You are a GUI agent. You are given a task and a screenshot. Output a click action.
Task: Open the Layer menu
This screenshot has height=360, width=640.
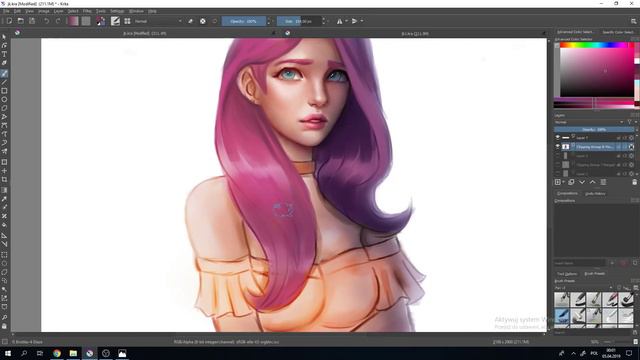click(x=58, y=11)
